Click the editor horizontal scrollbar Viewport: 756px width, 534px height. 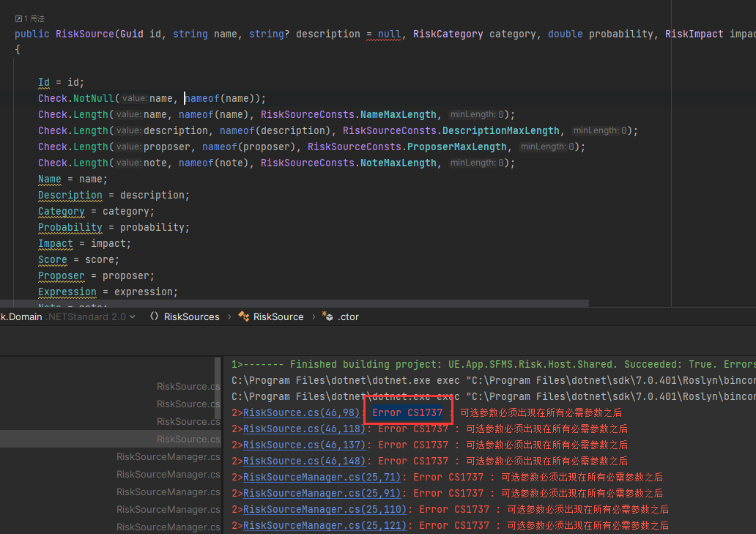click(x=293, y=302)
